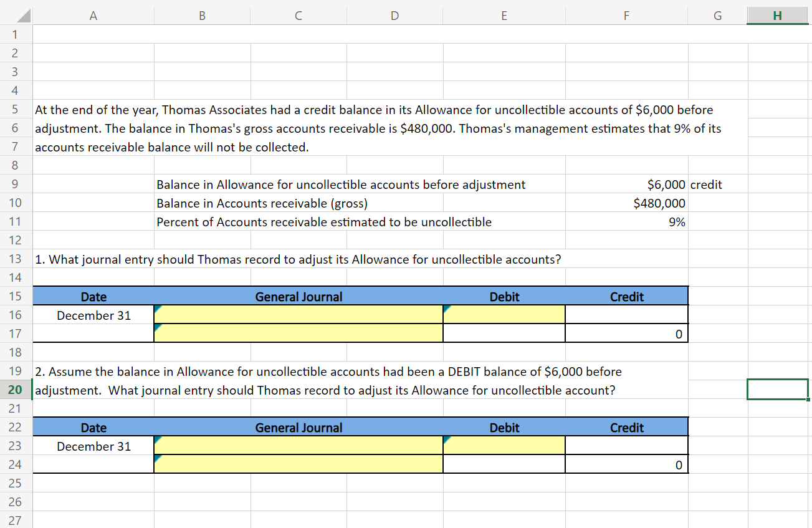This screenshot has width=812, height=528.
Task: Select row 20 header
Action: point(16,390)
